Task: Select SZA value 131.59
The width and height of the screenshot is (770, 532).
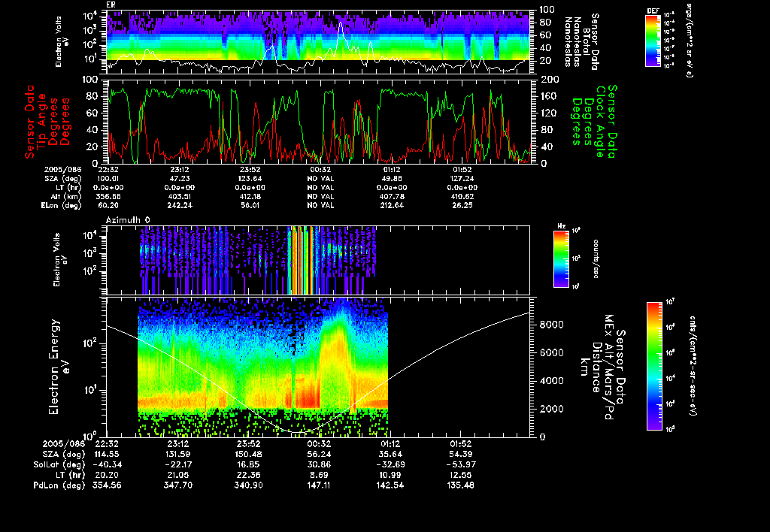Action: (177, 454)
